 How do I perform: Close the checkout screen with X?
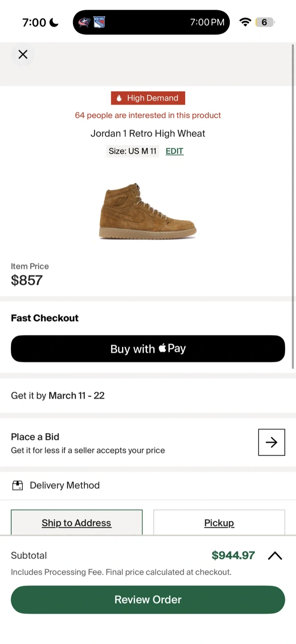tap(23, 55)
